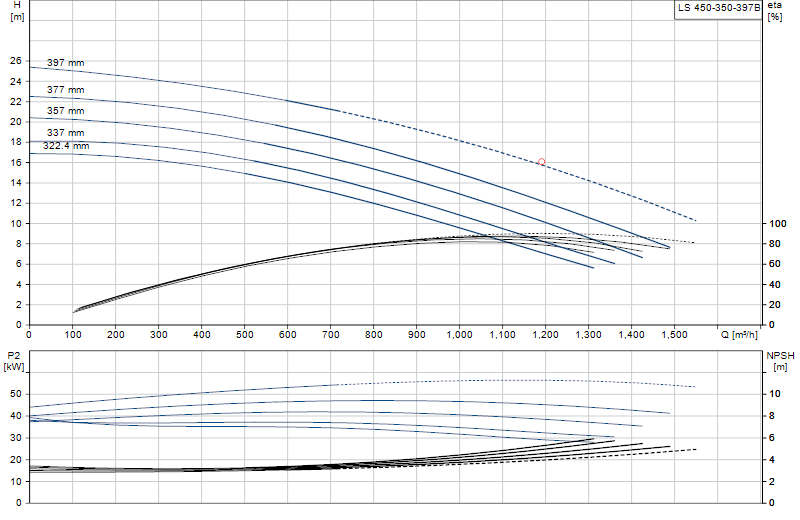Click the NPSH [m] axis title

pyautogui.click(x=780, y=361)
